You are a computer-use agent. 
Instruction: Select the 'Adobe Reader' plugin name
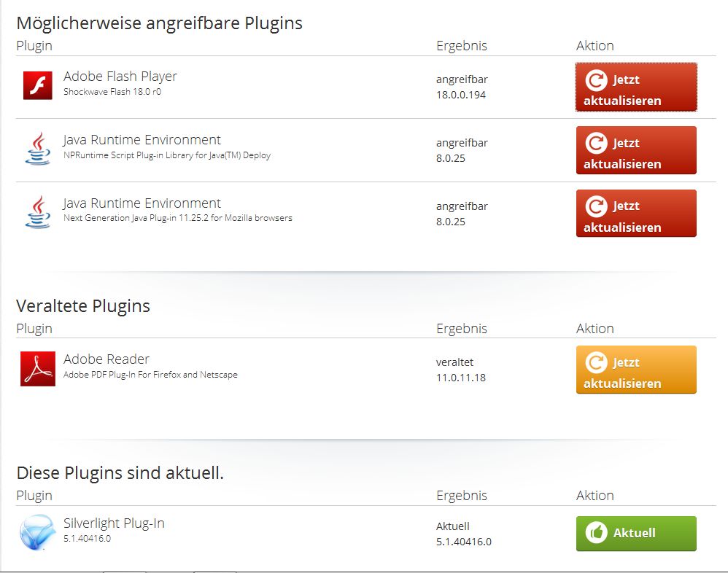pos(107,359)
